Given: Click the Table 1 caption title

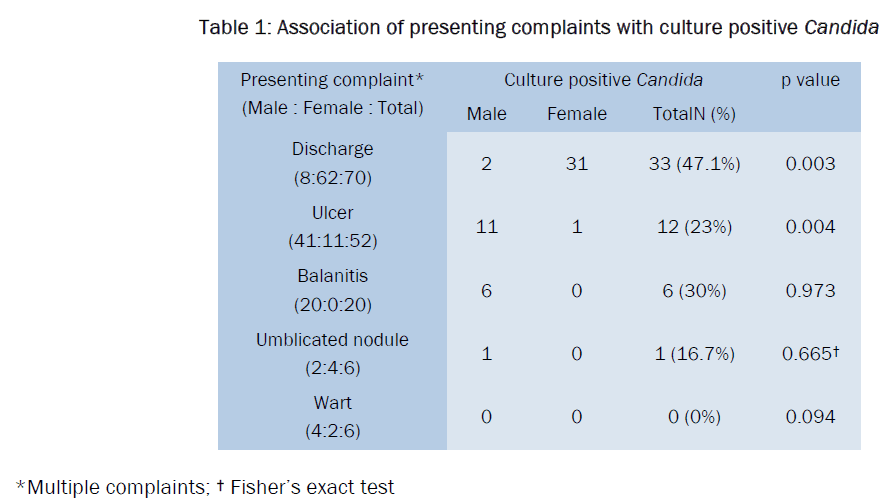Looking at the screenshot, I should pyautogui.click(x=538, y=28).
